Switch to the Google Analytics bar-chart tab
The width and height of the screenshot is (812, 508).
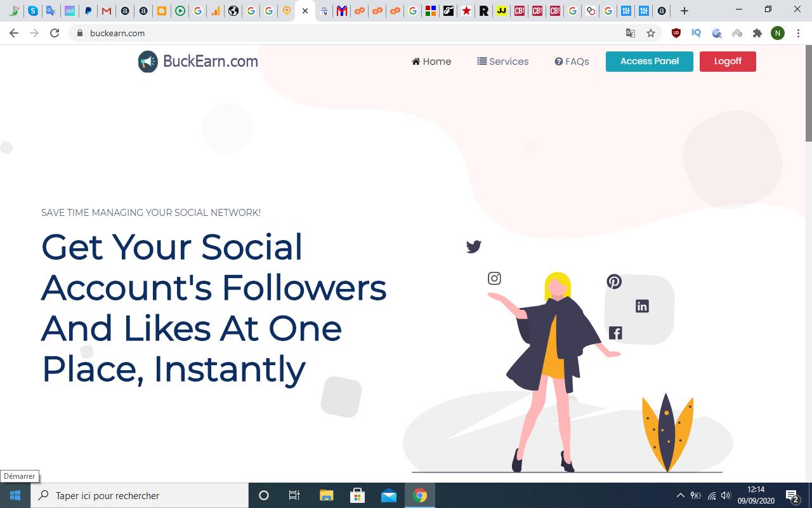(x=216, y=11)
